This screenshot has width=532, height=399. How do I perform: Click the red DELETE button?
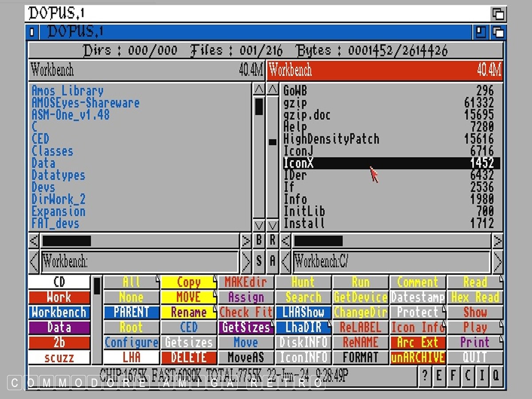[189, 357]
